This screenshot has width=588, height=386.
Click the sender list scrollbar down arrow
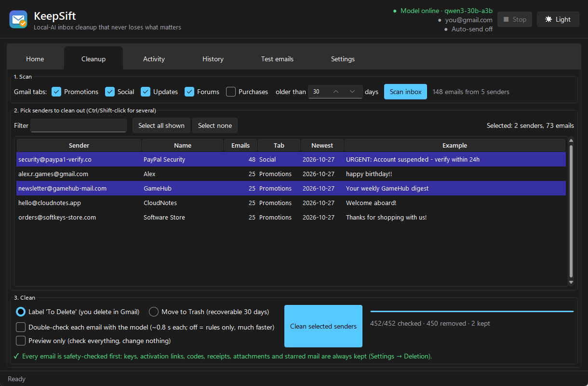click(571, 282)
